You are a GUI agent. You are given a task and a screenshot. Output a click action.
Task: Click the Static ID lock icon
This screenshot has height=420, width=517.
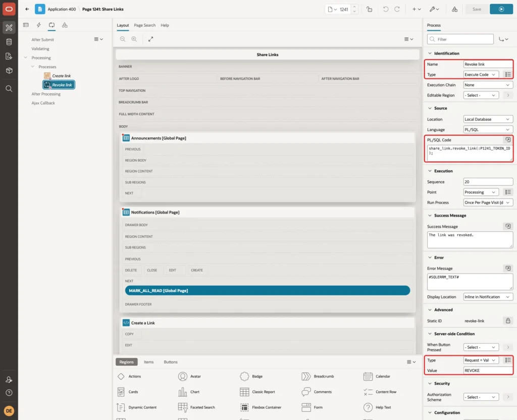click(x=508, y=321)
